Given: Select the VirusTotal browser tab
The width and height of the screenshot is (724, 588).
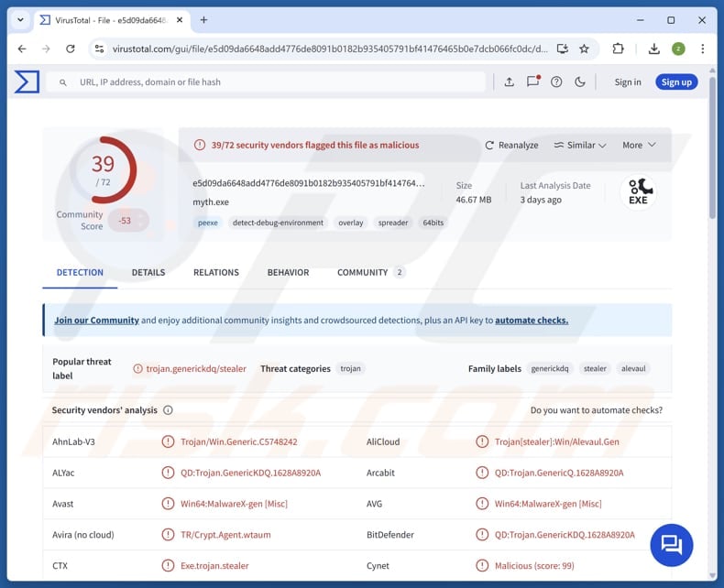Looking at the screenshot, I should [x=111, y=20].
